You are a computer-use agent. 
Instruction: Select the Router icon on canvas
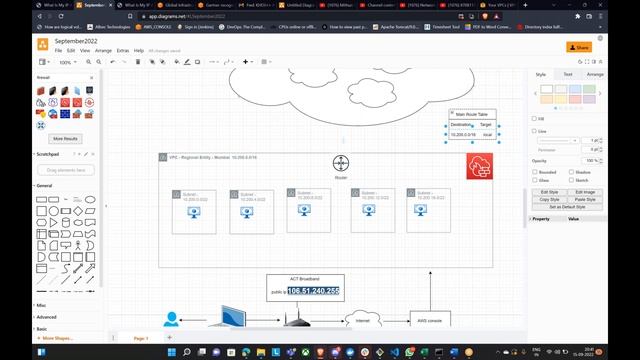click(x=341, y=163)
